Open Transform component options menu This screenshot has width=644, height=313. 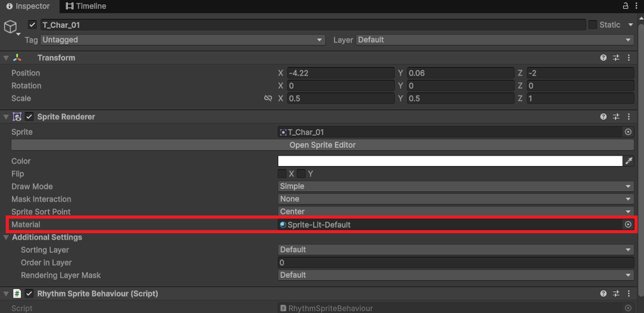629,58
